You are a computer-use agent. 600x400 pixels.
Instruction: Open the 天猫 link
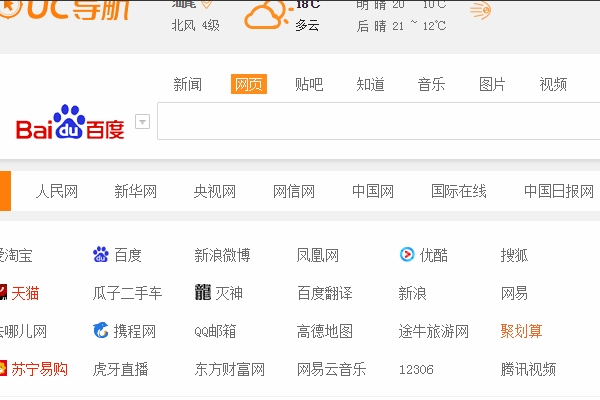(25, 293)
